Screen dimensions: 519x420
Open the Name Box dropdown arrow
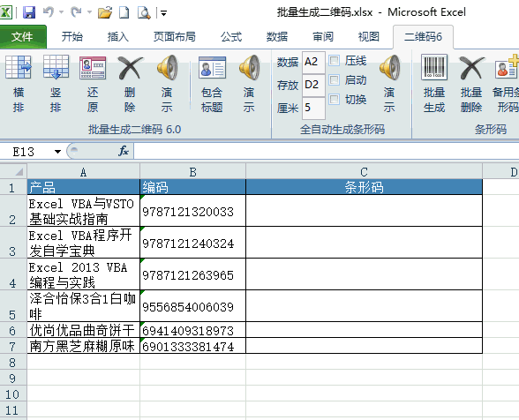[57, 152]
